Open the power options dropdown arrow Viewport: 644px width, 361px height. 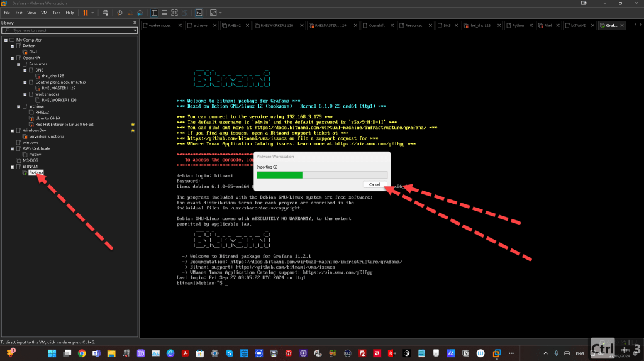(x=92, y=13)
